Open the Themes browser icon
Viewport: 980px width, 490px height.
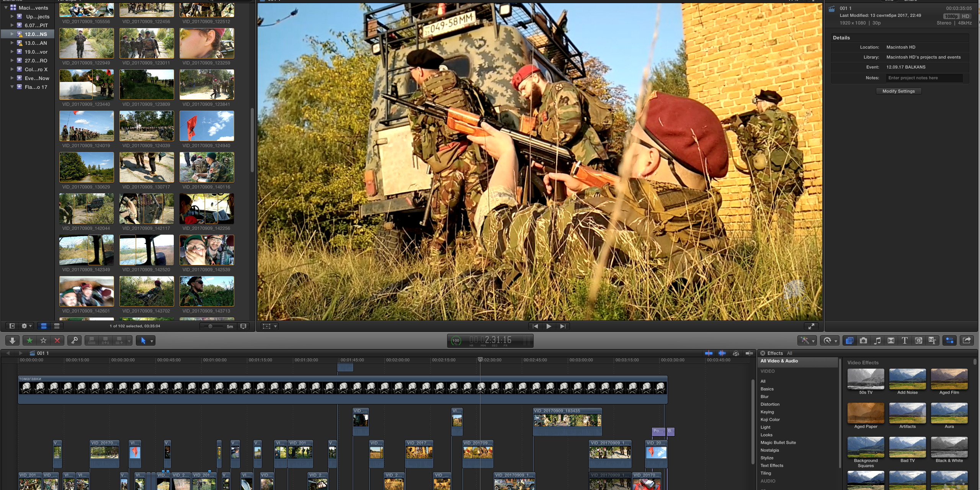(x=932, y=340)
